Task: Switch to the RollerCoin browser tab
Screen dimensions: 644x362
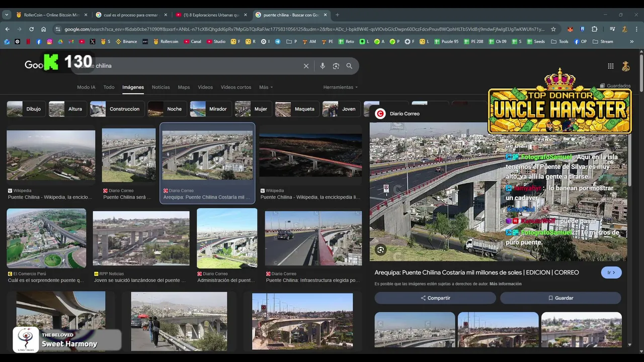Action: pos(50,15)
